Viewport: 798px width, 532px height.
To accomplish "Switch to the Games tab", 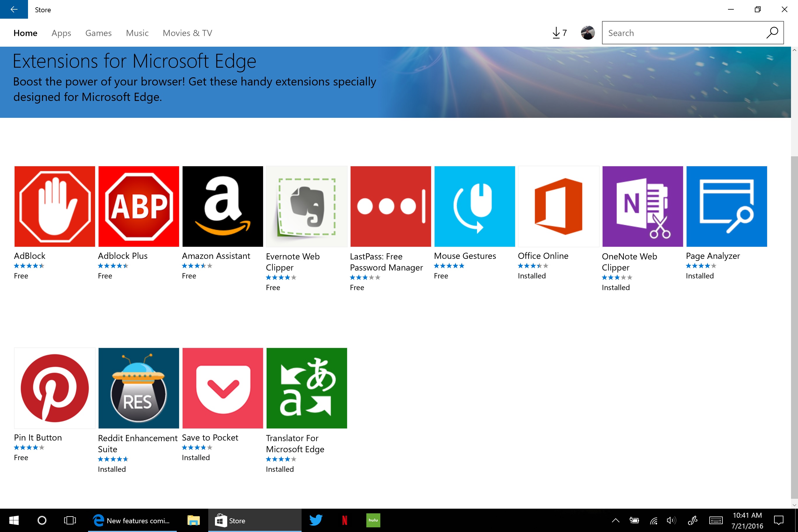I will pos(98,33).
